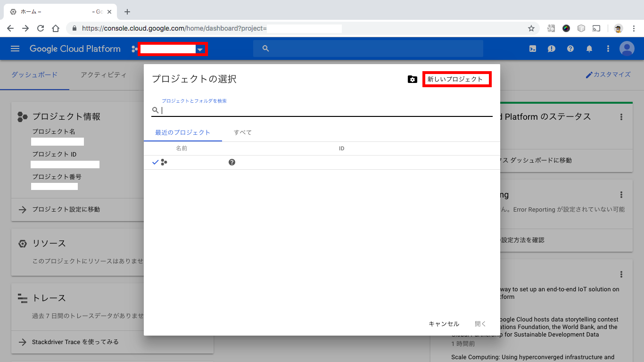Open the options menu on the Error Reporting card

click(x=621, y=194)
